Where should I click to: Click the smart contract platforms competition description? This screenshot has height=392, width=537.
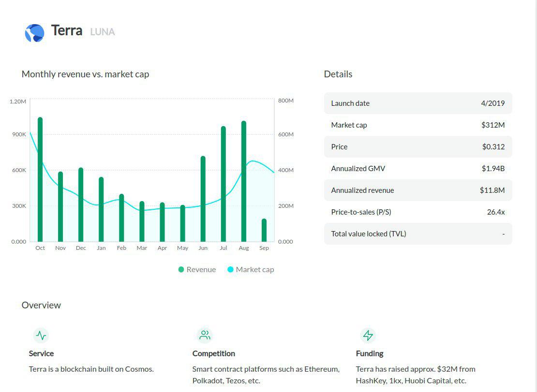[x=266, y=375]
